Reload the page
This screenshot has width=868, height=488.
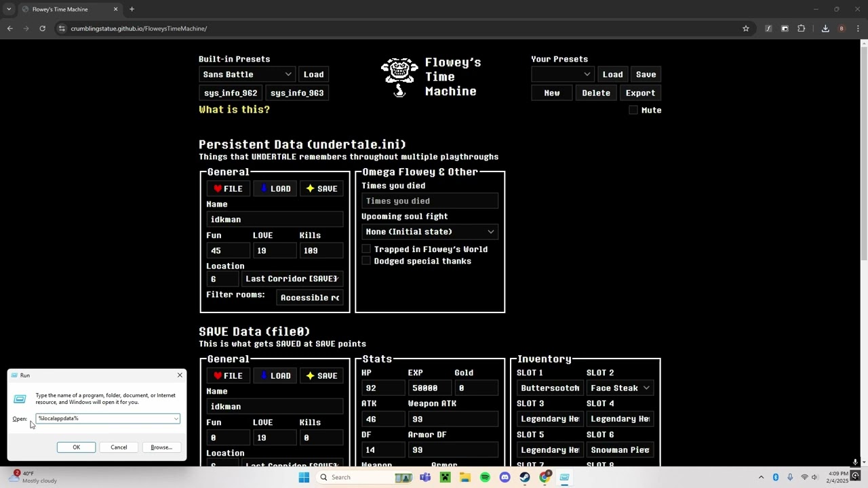(42, 28)
